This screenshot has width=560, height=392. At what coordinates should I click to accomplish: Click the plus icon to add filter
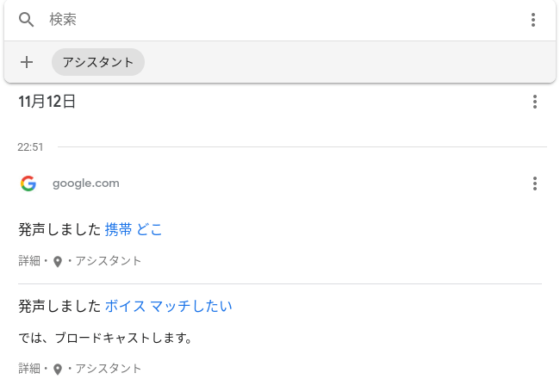tap(27, 63)
